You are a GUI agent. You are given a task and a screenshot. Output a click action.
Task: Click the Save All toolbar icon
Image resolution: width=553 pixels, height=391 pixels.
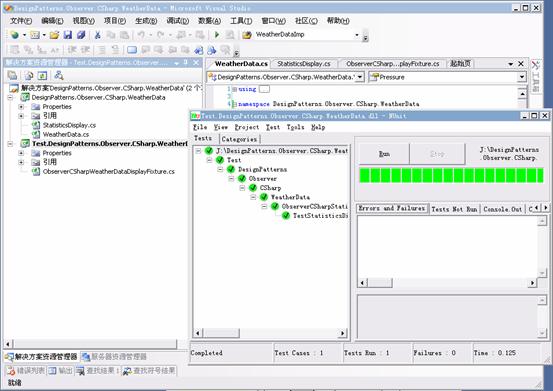tap(81, 35)
